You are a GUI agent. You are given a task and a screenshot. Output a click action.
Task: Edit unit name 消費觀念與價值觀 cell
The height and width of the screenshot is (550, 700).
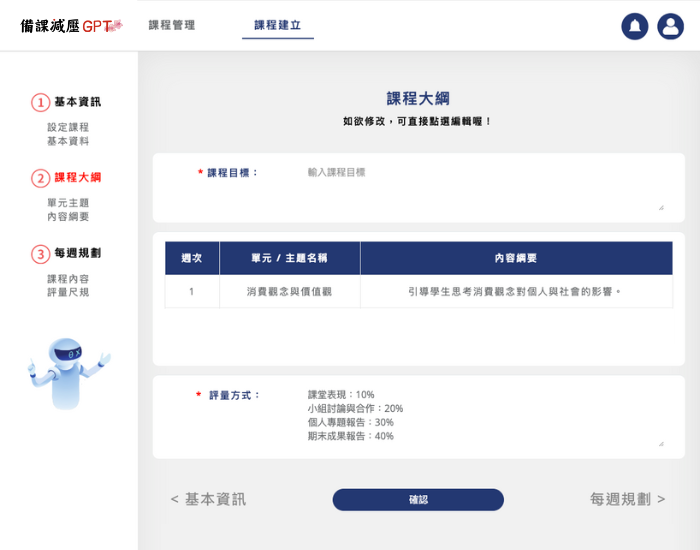pyautogui.click(x=289, y=292)
